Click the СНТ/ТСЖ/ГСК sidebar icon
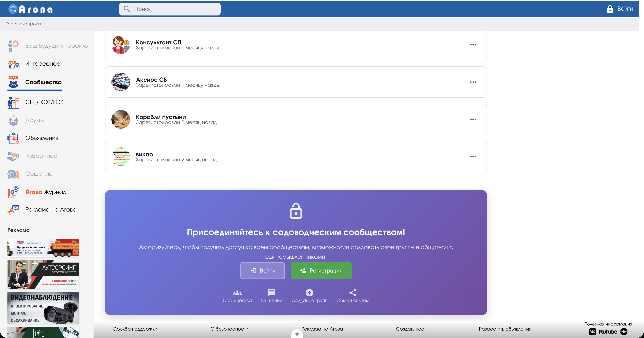The width and height of the screenshot is (644, 338). tap(13, 102)
